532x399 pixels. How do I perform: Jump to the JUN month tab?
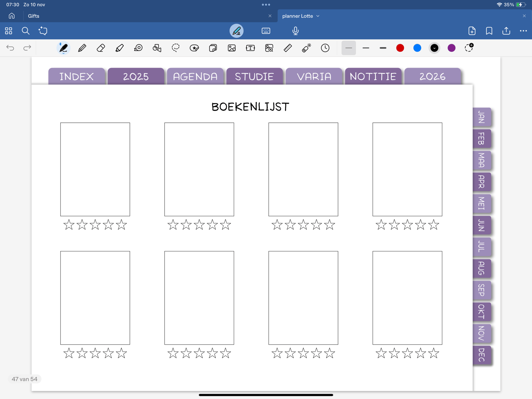[x=482, y=225]
